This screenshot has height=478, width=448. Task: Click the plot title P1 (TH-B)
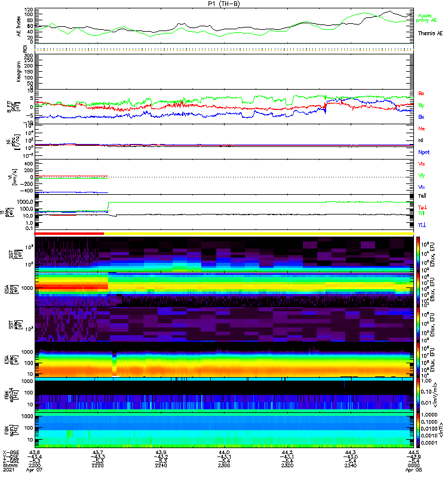[223, 4]
